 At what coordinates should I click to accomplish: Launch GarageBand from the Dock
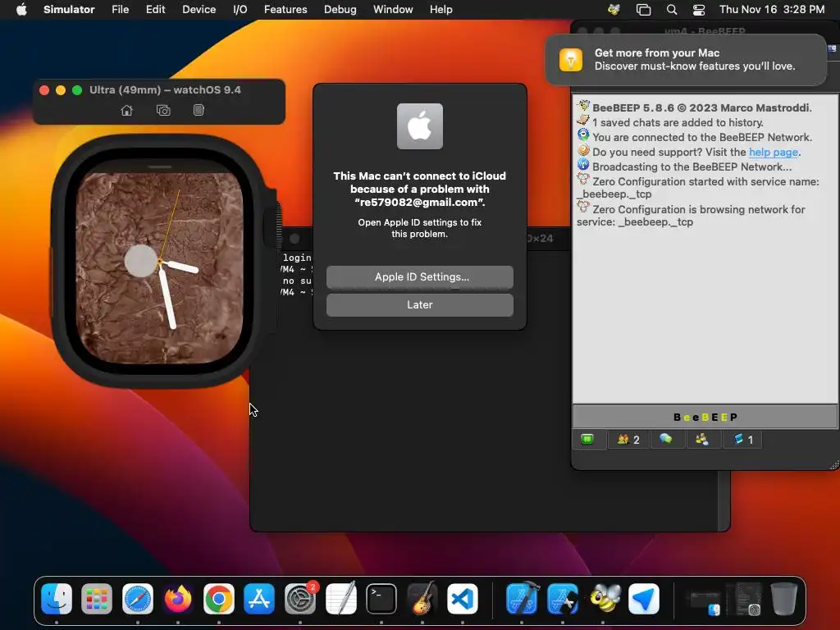coord(422,598)
